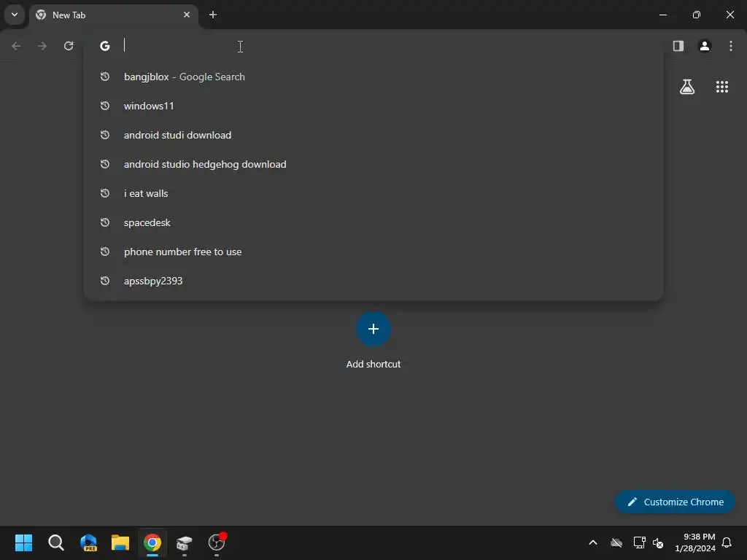747x560 pixels.
Task: Open Customize Chrome
Action: click(675, 502)
